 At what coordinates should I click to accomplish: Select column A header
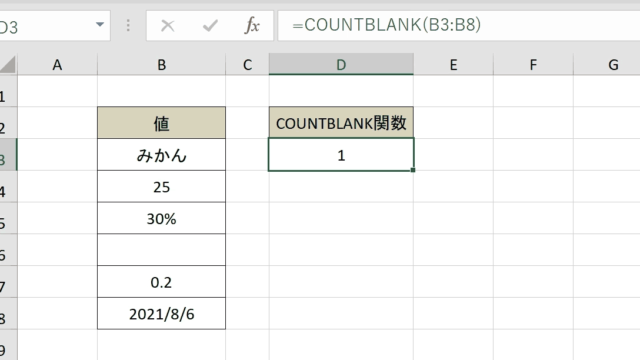click(x=57, y=64)
